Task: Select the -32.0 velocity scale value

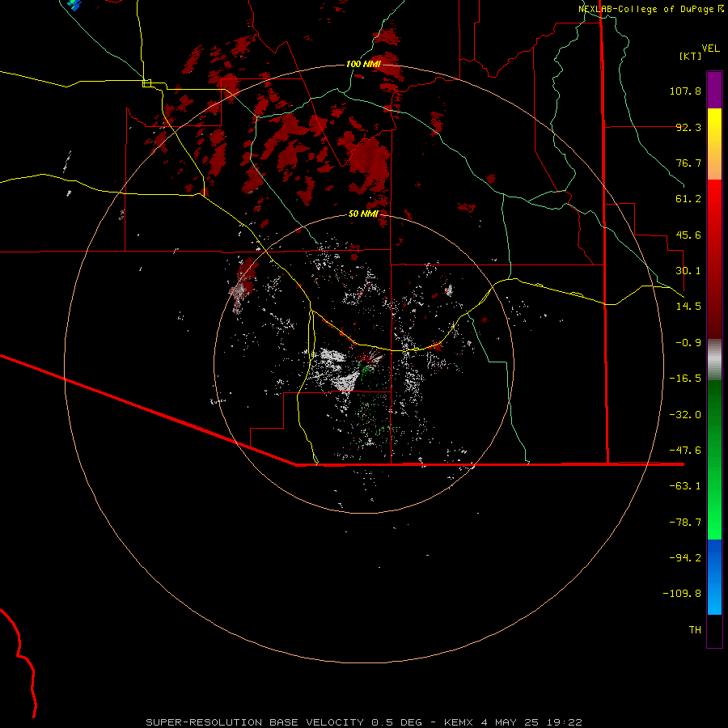Action: pyautogui.click(x=685, y=415)
